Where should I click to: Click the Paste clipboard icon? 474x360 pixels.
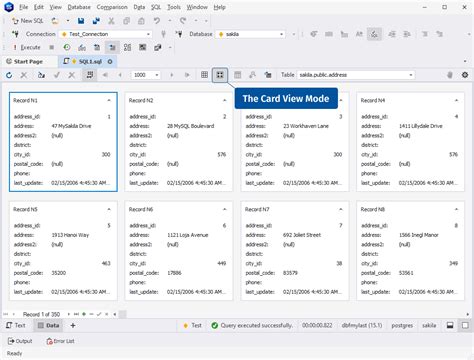pos(141,21)
